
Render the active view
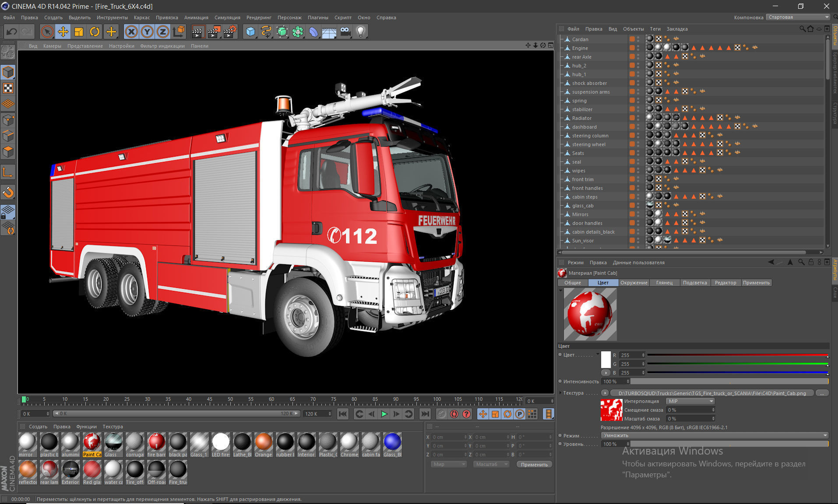(x=198, y=31)
